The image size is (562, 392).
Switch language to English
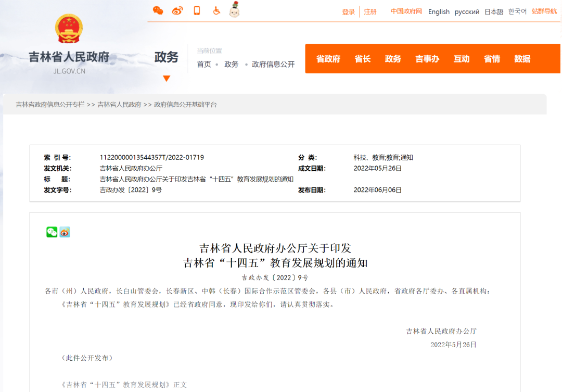[x=439, y=12]
